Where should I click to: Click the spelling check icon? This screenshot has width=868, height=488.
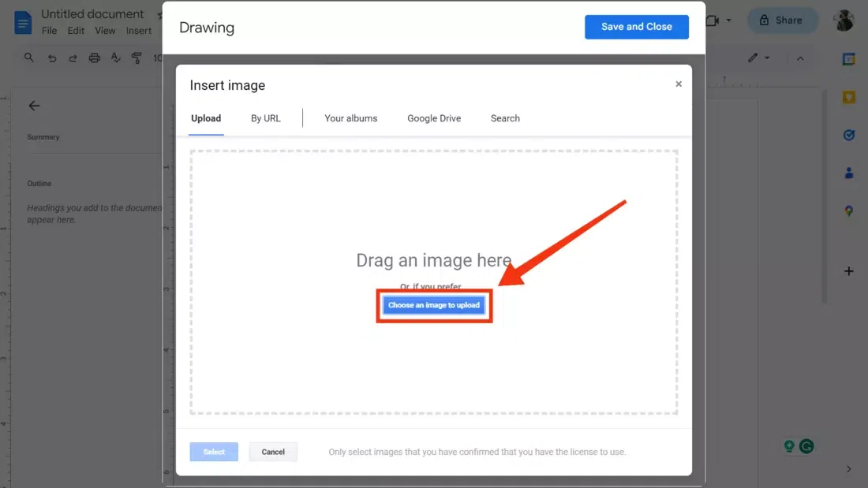pos(115,58)
